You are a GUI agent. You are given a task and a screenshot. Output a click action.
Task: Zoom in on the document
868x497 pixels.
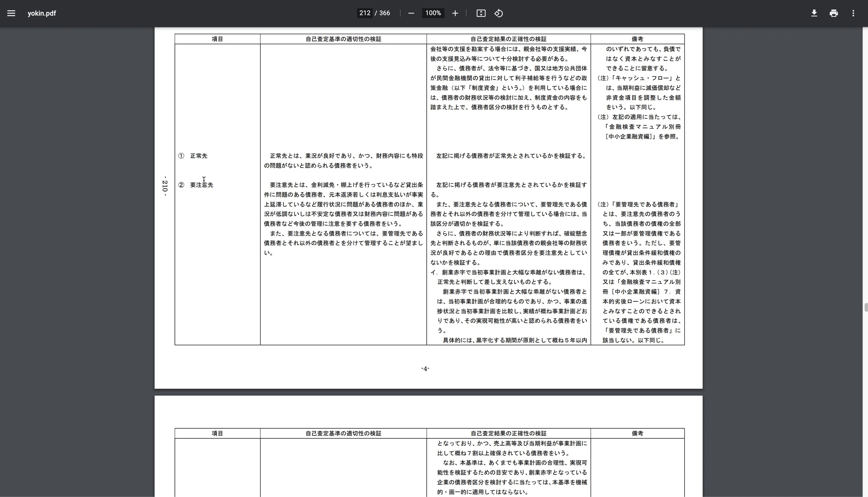point(455,13)
